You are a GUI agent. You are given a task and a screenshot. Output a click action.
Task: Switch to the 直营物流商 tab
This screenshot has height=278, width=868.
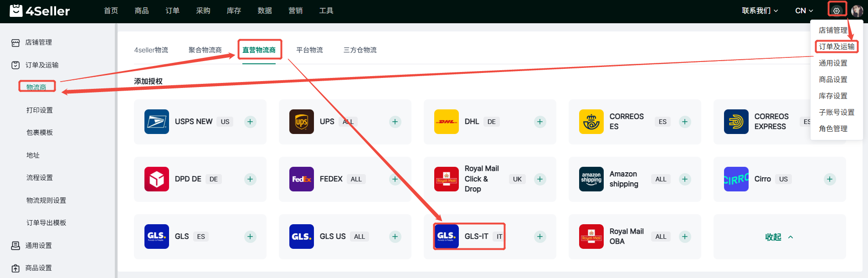(259, 50)
